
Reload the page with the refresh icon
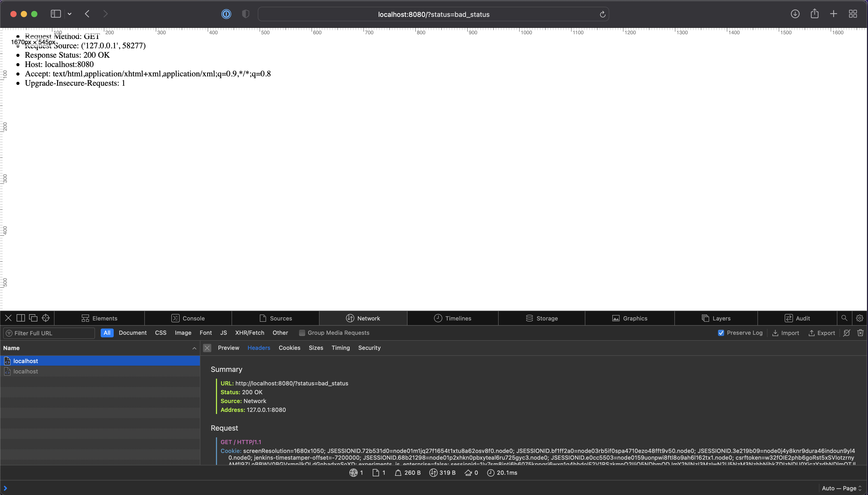(602, 14)
